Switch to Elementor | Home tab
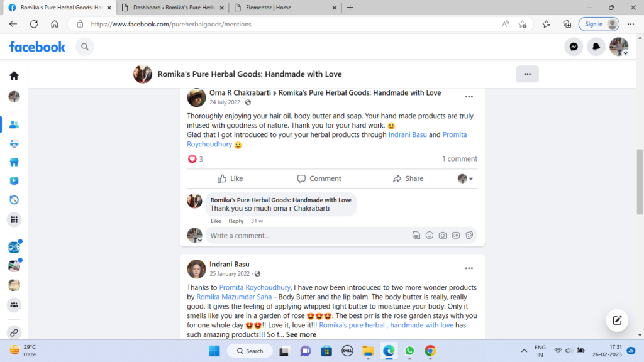The height and width of the screenshot is (362, 644). point(284,8)
